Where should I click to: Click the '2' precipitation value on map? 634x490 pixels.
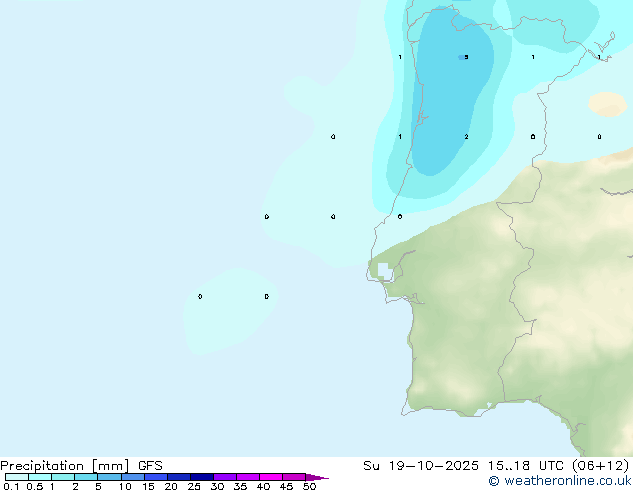(x=466, y=137)
